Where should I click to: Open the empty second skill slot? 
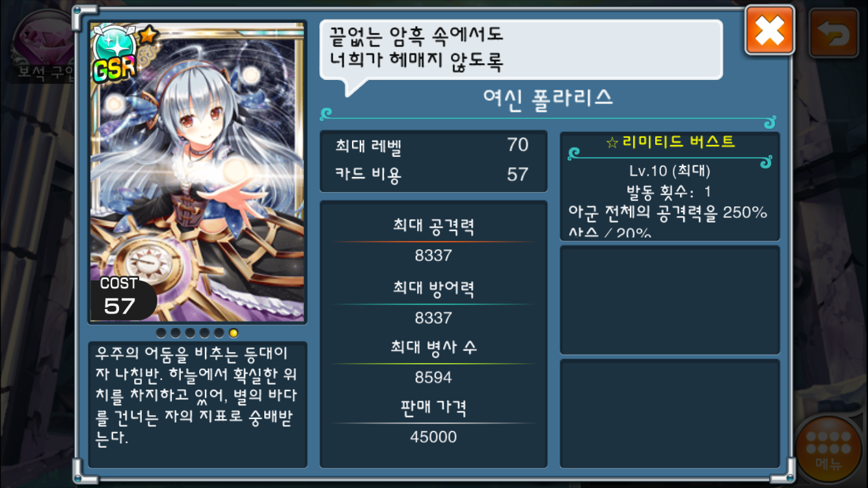tap(670, 300)
